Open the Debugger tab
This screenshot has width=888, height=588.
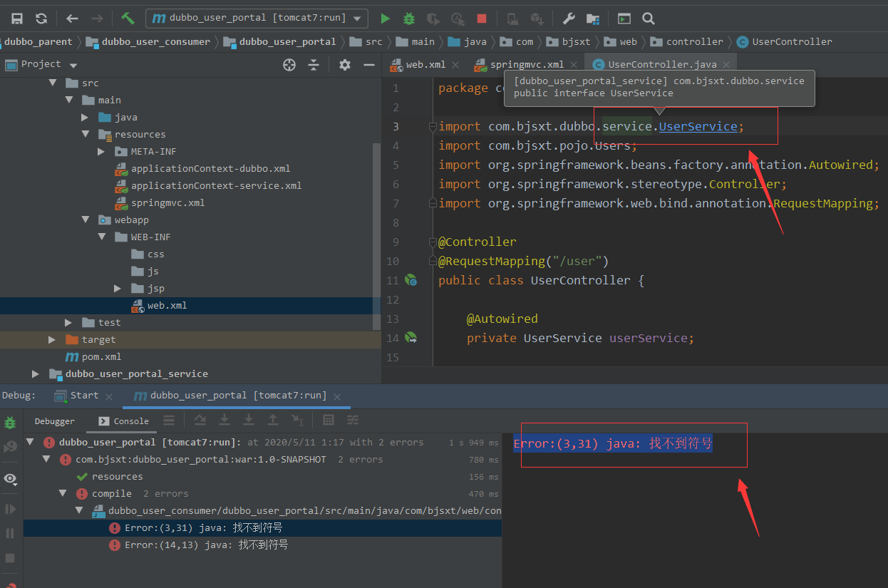click(55, 421)
